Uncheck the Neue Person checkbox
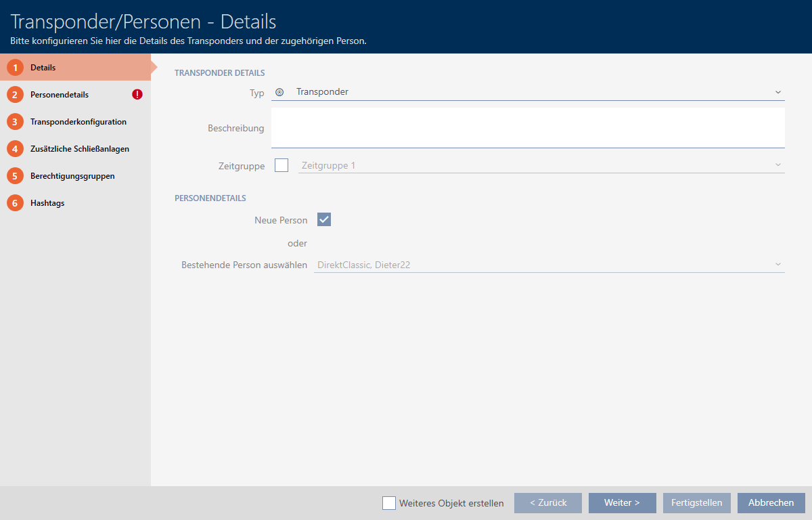Screen dimensions: 812x520 (324, 219)
